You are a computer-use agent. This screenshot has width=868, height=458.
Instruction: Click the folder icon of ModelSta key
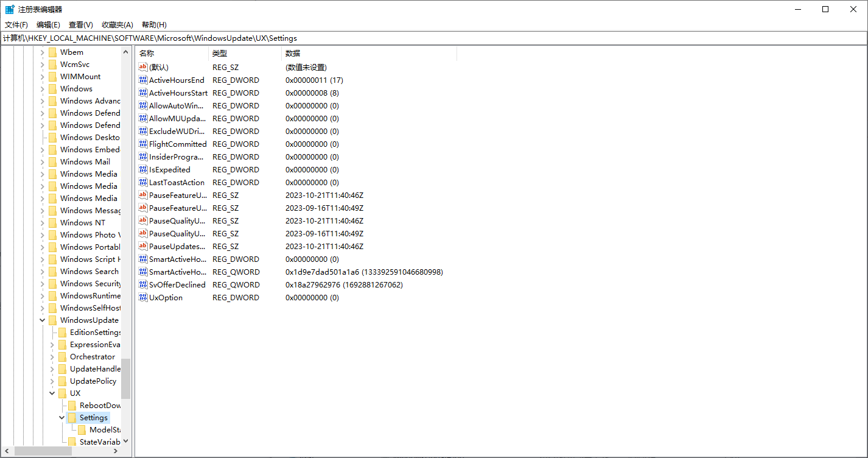click(x=82, y=429)
